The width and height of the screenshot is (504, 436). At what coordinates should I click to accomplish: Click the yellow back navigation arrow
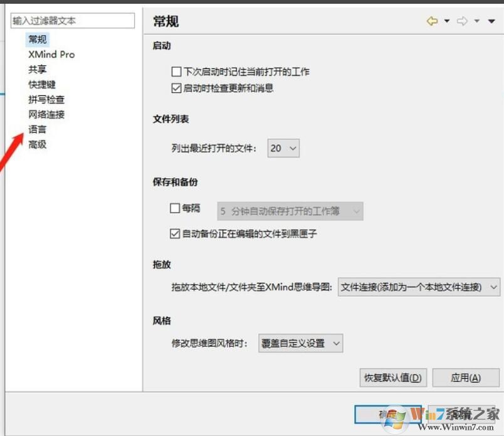434,21
